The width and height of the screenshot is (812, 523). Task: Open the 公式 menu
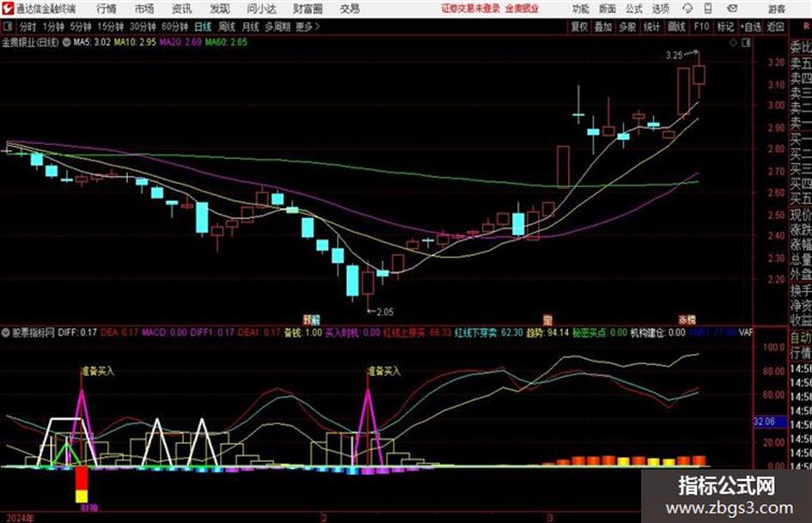point(633,9)
